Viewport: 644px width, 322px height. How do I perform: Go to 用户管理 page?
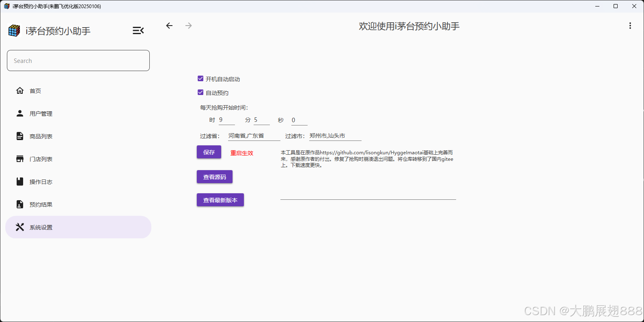coord(78,113)
